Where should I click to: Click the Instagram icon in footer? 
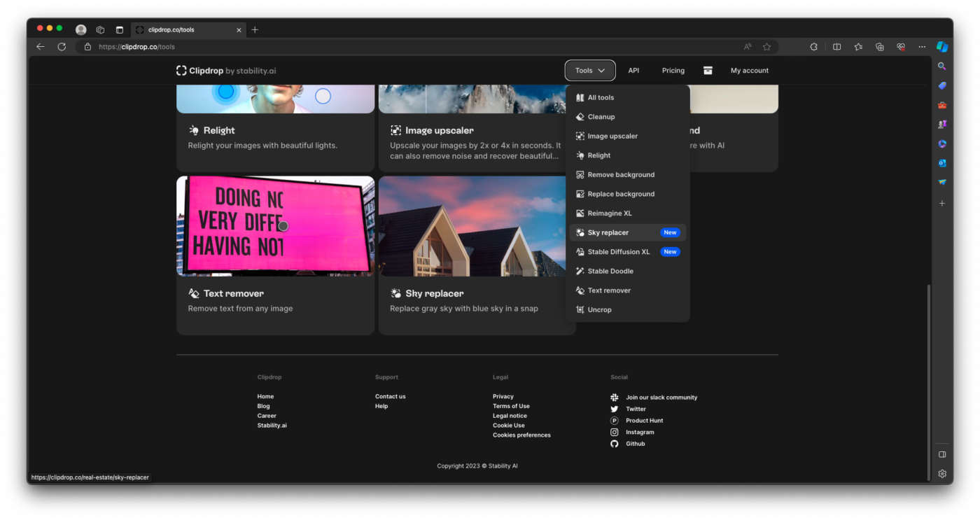tap(615, 433)
